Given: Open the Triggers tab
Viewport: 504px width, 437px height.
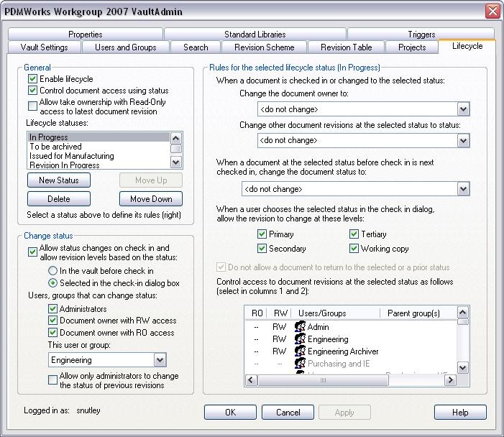Looking at the screenshot, I should tap(421, 34).
